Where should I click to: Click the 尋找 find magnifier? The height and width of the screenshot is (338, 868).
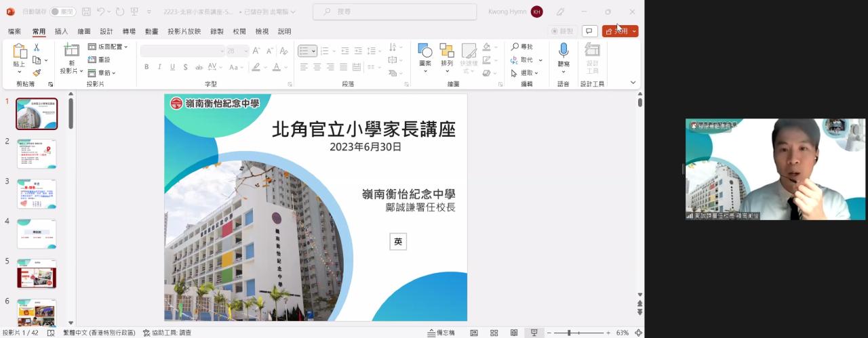coord(521,47)
